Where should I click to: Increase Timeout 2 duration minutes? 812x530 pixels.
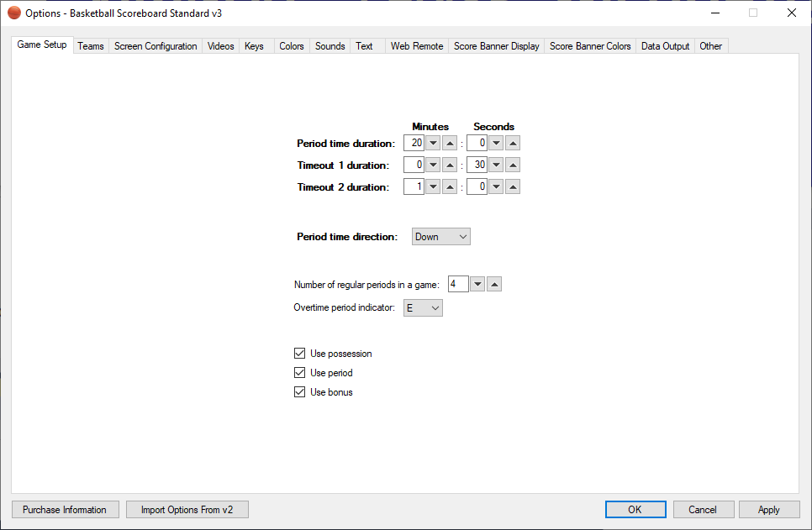click(x=450, y=186)
